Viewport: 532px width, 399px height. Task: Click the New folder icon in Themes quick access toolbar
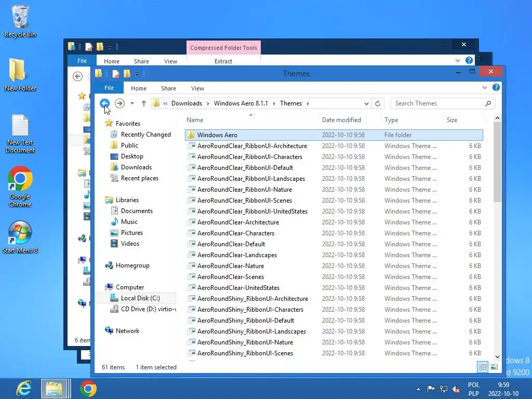[x=127, y=74]
